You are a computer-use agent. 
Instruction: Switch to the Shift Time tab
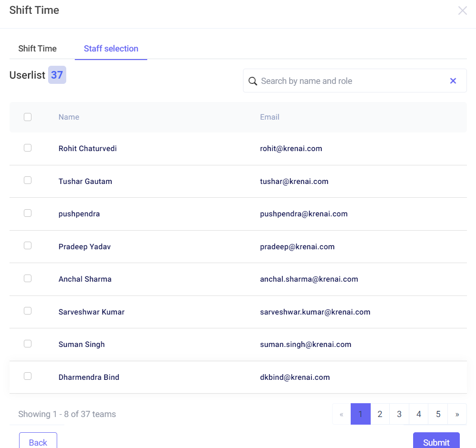tap(37, 49)
